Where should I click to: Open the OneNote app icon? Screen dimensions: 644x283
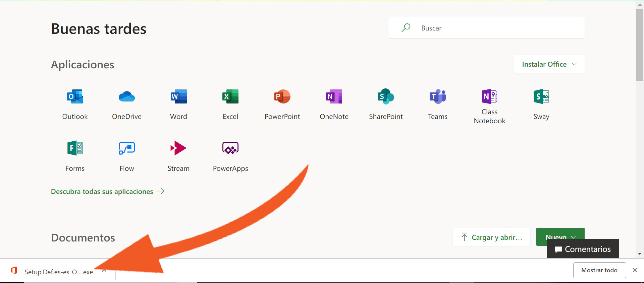click(334, 96)
